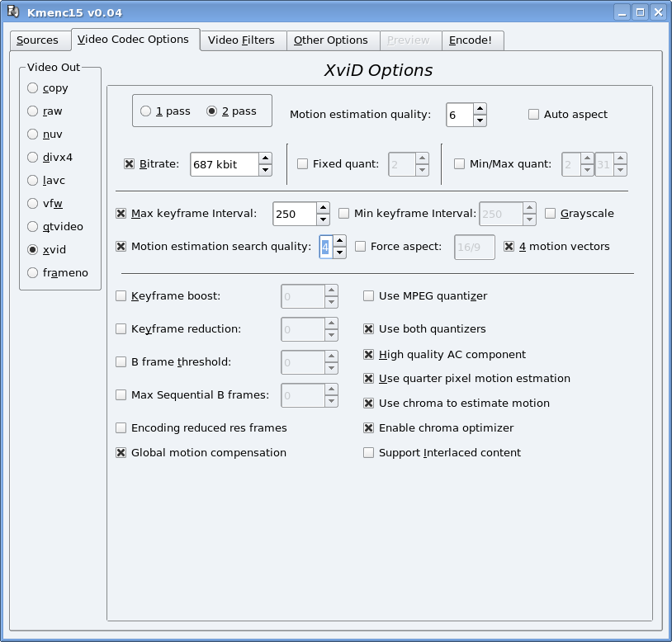Toggle quarter pixel motion estimation

pyautogui.click(x=368, y=379)
